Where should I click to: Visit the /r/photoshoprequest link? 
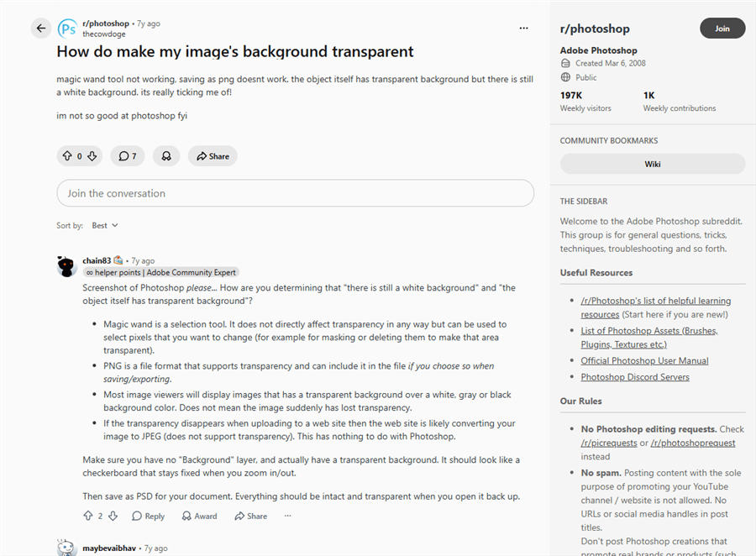click(x=693, y=443)
